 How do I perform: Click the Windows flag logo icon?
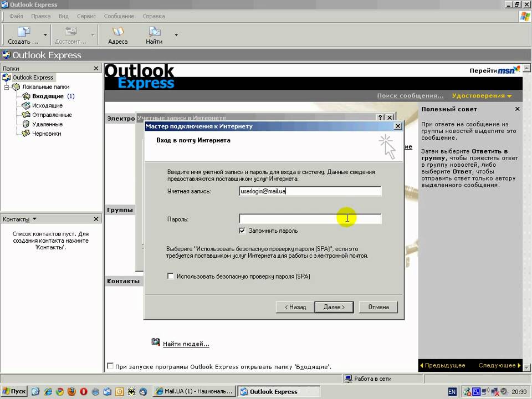[525, 16]
